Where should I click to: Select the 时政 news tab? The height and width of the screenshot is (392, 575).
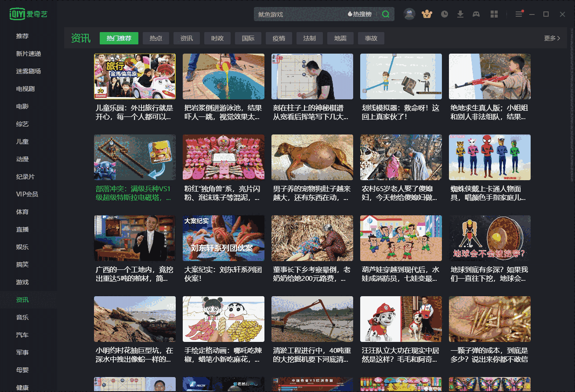click(217, 38)
